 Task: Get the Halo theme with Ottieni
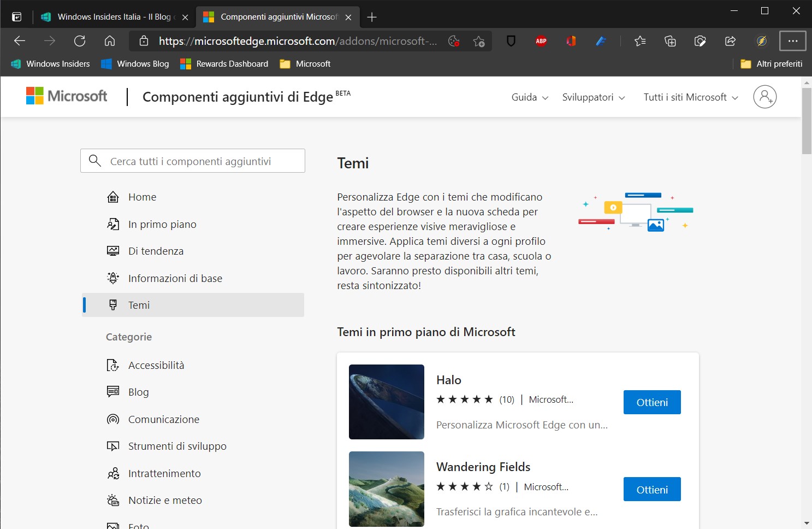click(652, 402)
